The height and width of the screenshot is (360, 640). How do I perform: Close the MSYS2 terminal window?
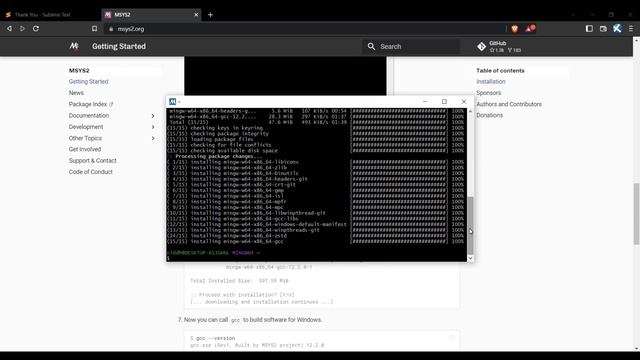(464, 102)
